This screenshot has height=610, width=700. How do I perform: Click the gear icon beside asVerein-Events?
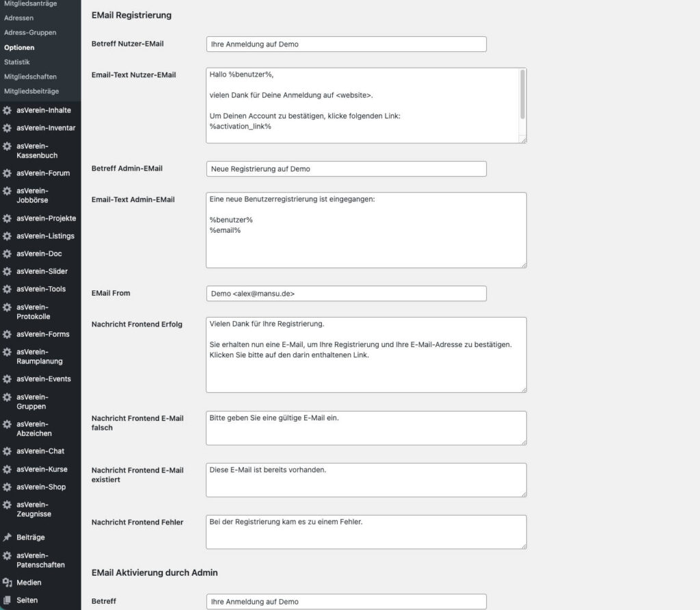coord(8,379)
